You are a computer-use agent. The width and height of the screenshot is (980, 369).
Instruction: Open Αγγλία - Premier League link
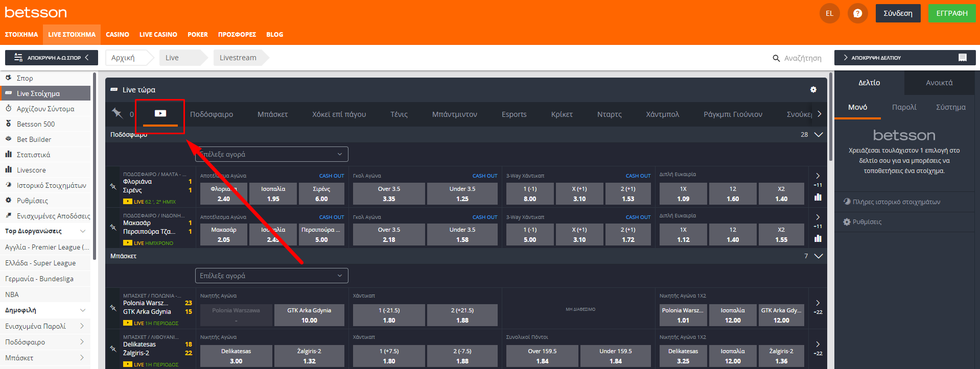point(47,247)
